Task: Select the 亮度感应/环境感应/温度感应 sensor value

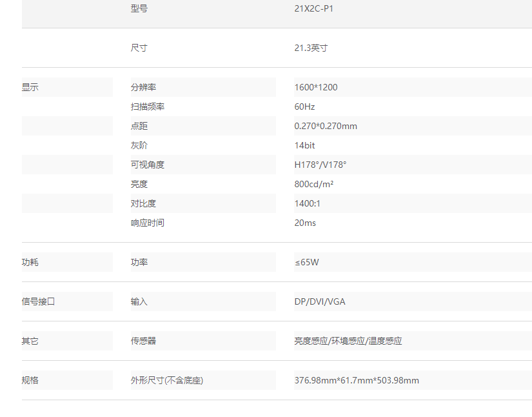Action: 348,341
